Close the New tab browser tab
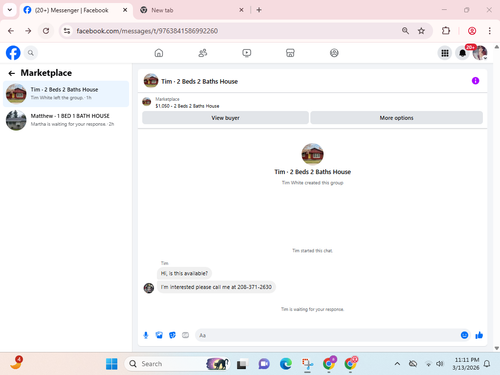 pyautogui.click(x=241, y=10)
